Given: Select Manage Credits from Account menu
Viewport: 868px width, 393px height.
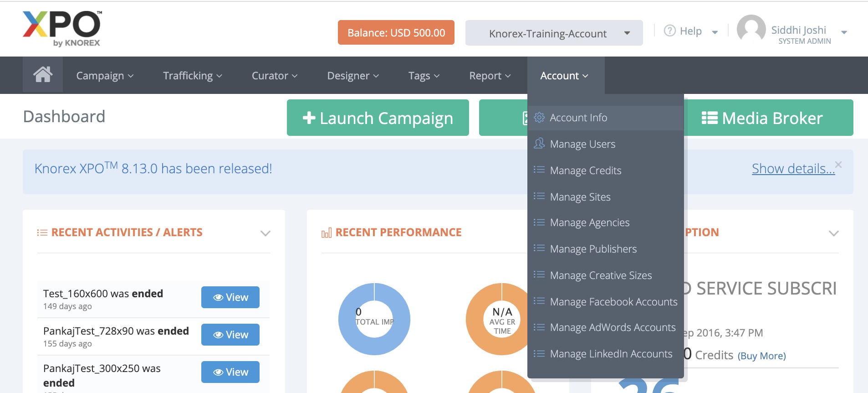Looking at the screenshot, I should pos(585,171).
